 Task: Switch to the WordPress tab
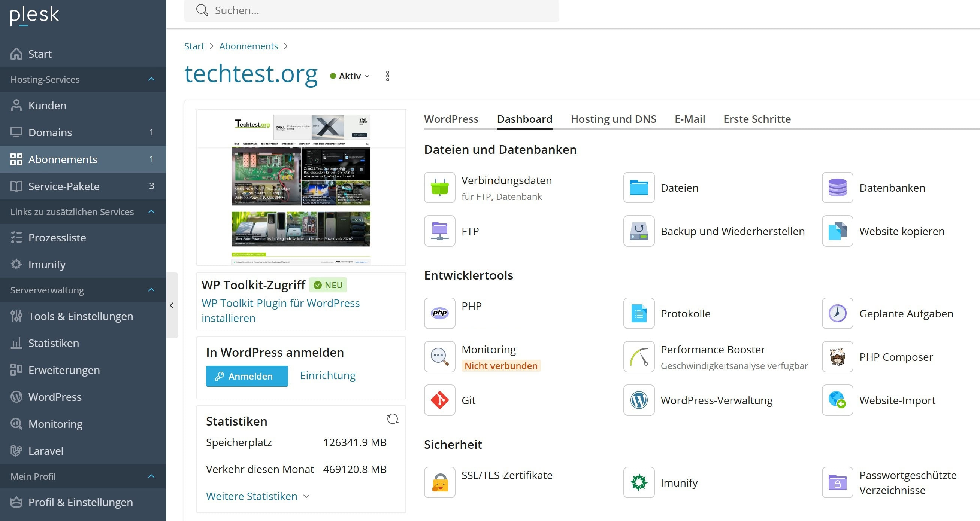point(451,119)
